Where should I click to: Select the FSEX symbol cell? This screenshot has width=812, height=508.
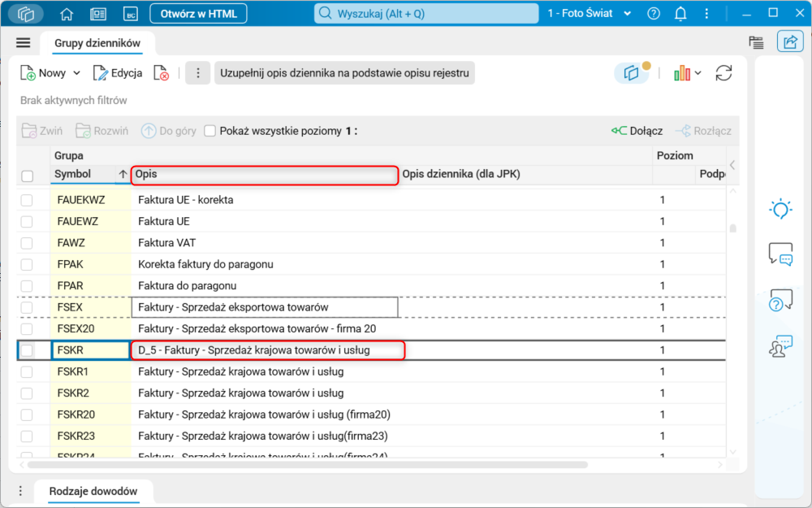[x=90, y=307]
